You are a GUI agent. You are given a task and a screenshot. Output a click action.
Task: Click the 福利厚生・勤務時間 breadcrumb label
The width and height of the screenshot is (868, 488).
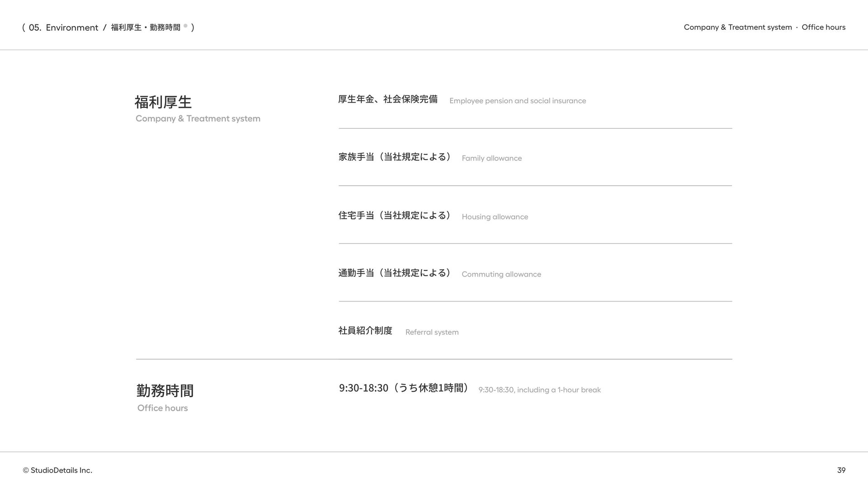(146, 28)
